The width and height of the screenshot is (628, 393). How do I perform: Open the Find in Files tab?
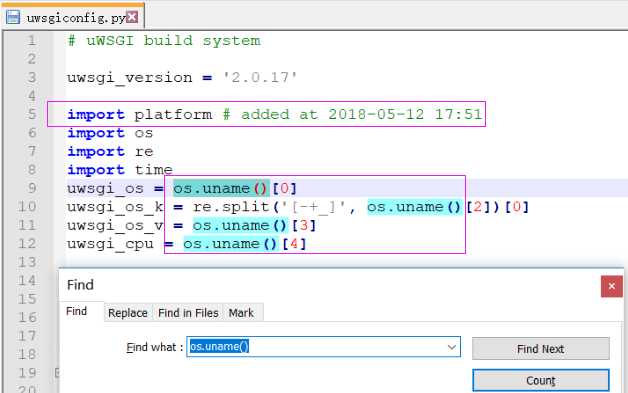(188, 313)
